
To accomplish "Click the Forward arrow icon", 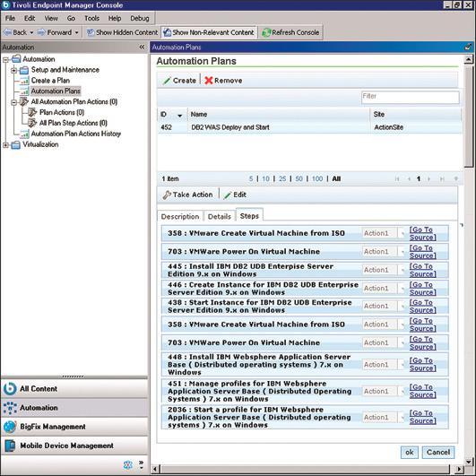I will 41,32.
